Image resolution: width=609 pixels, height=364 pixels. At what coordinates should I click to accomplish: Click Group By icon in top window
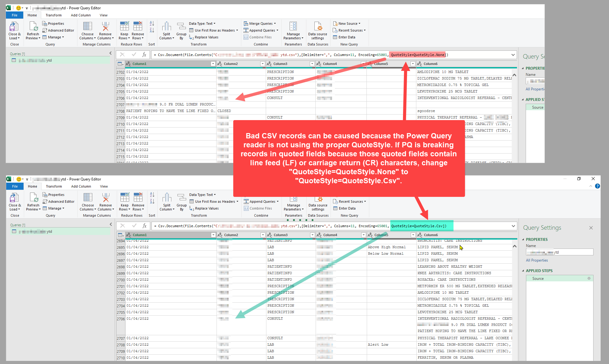point(181,27)
